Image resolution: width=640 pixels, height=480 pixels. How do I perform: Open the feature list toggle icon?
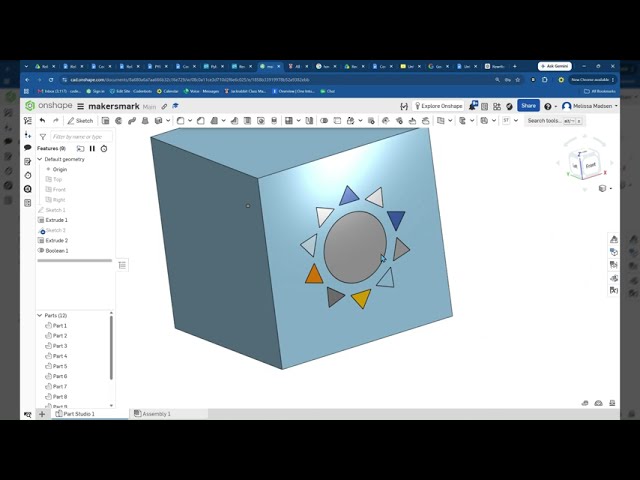coord(28,120)
